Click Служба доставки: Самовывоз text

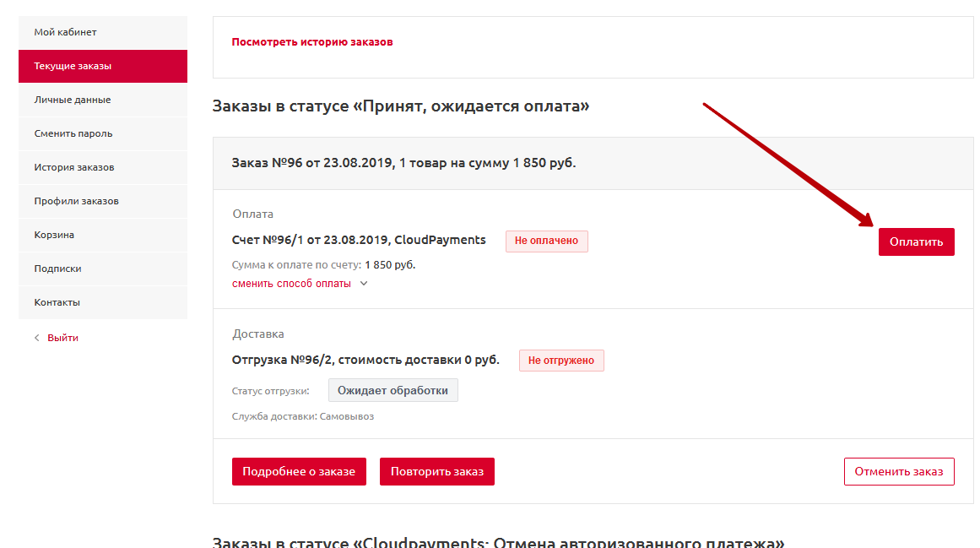[302, 416]
